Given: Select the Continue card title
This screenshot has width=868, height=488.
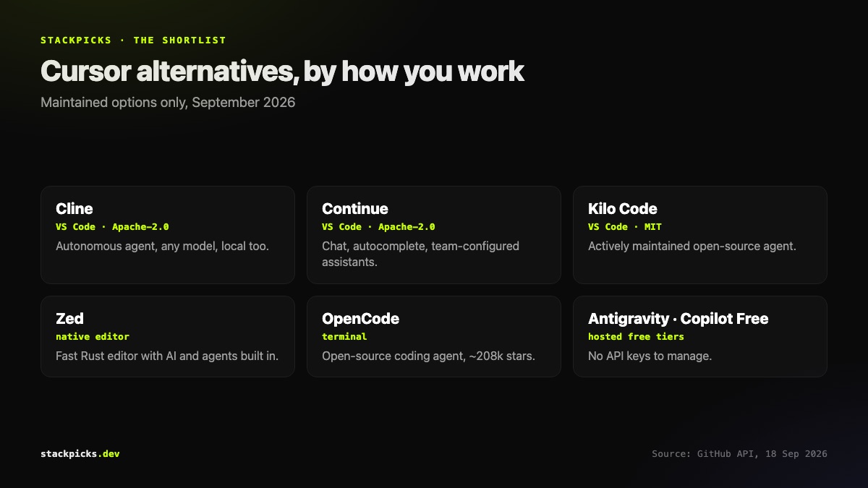Looking at the screenshot, I should 355,209.
